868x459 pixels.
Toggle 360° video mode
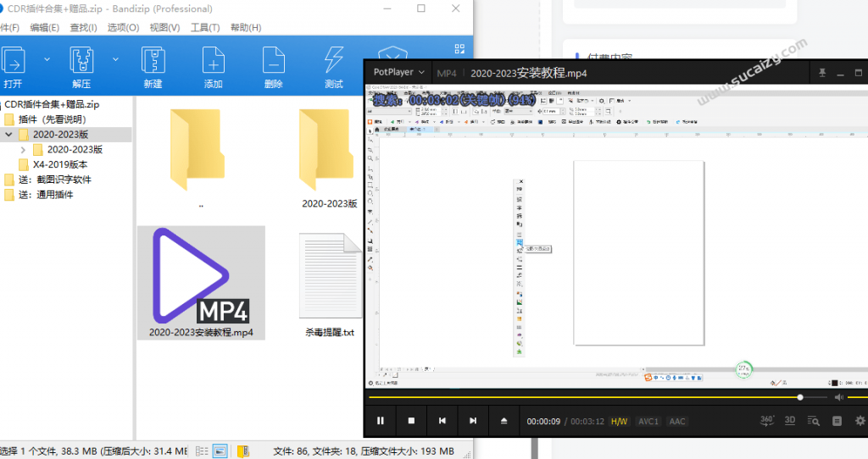(x=766, y=421)
